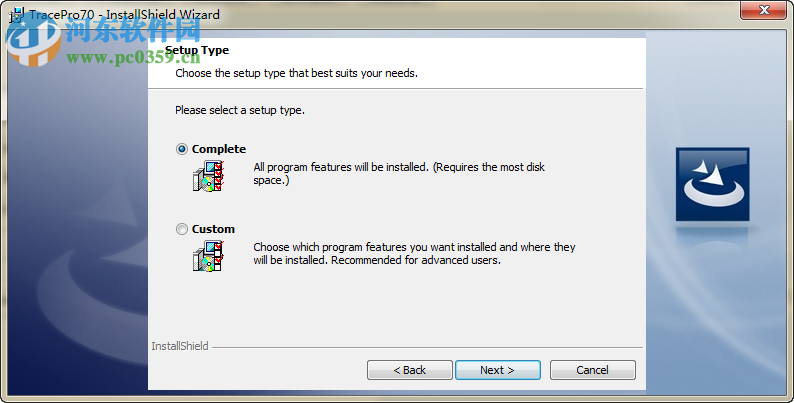Viewport: 794px width, 403px height.
Task: Click the Custom installation package icon
Action: 207,255
